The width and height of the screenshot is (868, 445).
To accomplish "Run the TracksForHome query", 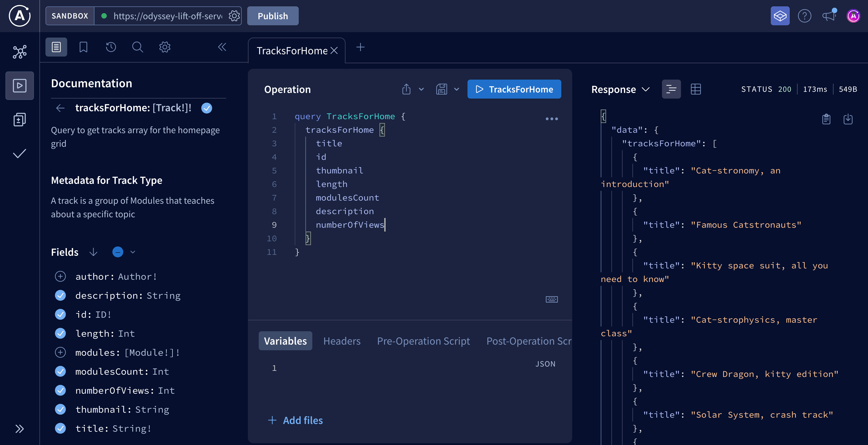I will pos(514,89).
